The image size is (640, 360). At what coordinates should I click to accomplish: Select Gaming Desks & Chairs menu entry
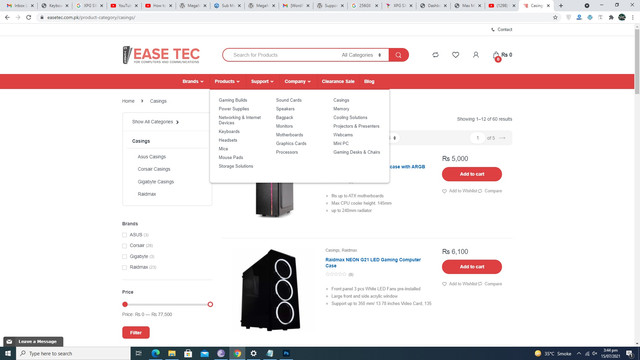[356, 152]
